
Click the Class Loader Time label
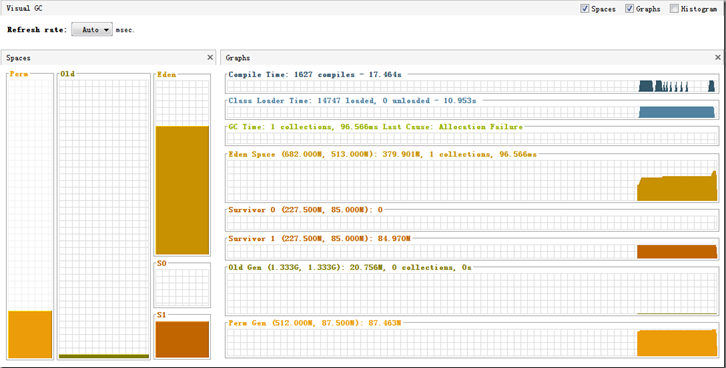pos(352,100)
